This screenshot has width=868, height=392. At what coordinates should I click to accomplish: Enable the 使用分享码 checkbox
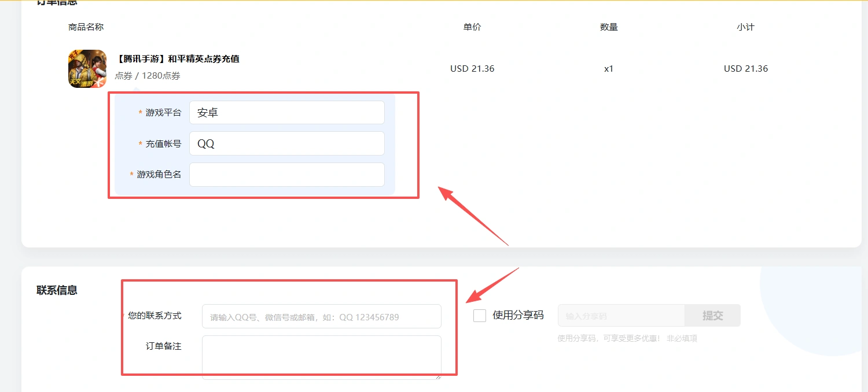[x=480, y=316]
